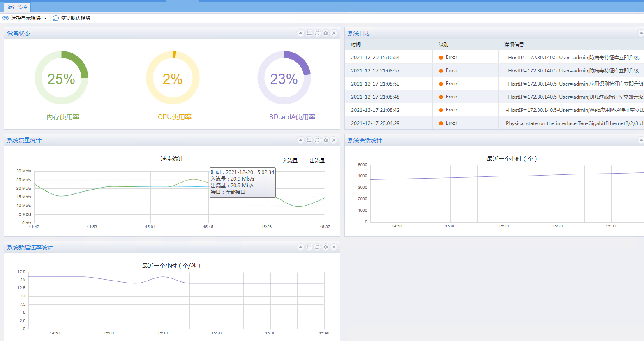644x341 pixels.
Task: Click the 系统流量统计 panel title
Action: (x=24, y=140)
